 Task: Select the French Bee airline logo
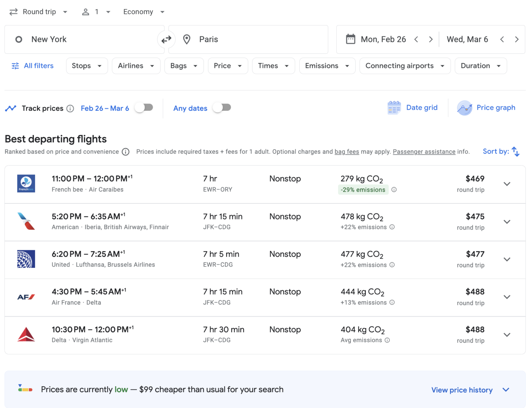coord(26,183)
